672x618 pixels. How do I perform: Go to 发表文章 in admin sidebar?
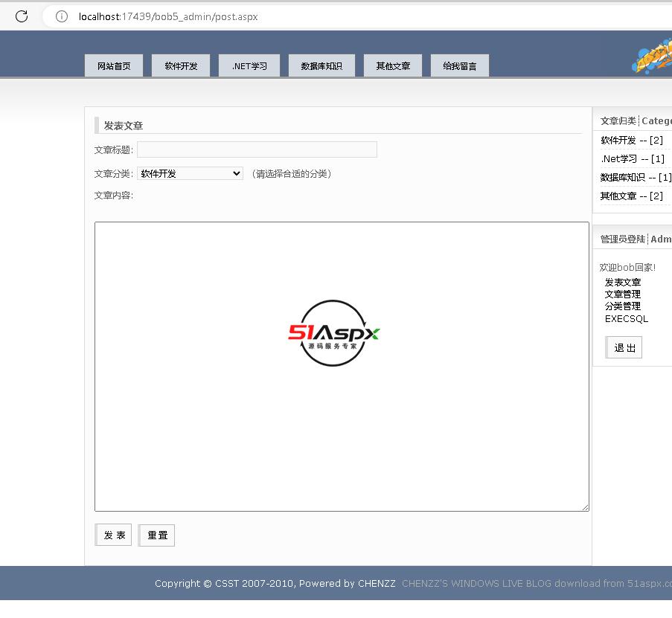(623, 283)
